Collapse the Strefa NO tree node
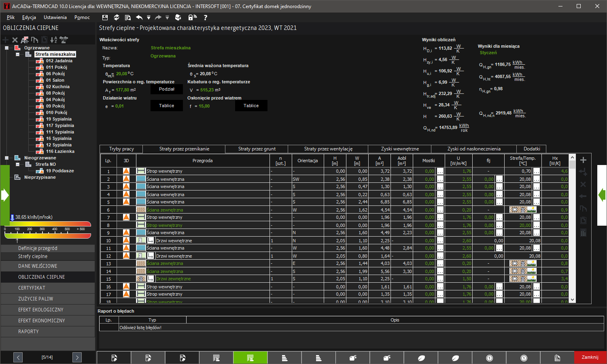The image size is (607, 364). coord(17,164)
